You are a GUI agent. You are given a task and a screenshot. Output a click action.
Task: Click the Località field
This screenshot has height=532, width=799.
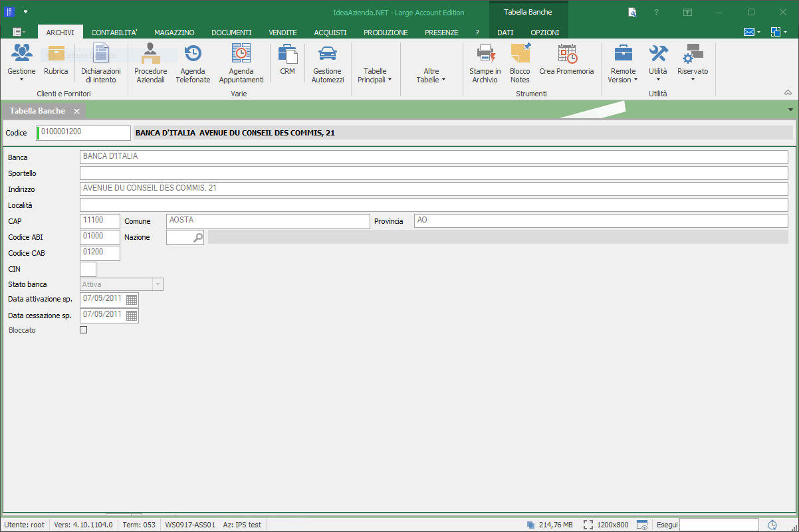[x=434, y=205]
